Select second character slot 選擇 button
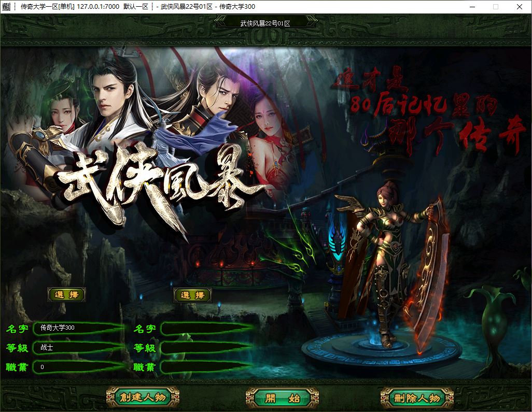 (192, 295)
